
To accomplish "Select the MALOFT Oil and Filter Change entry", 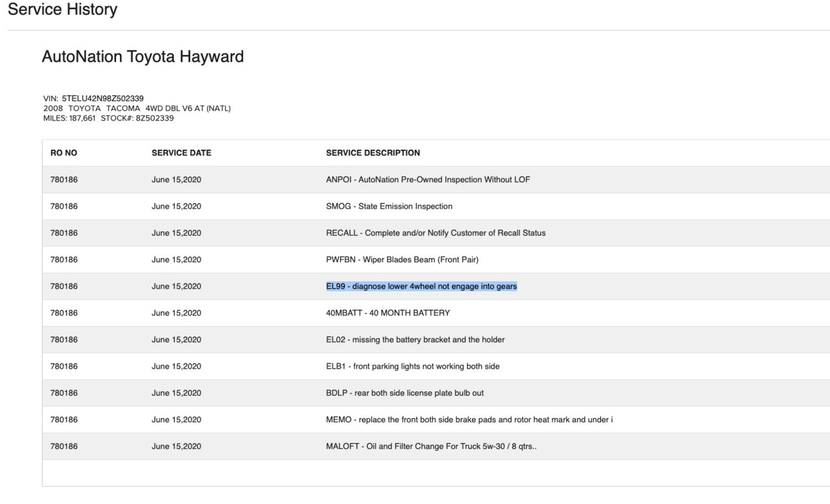I will click(431, 446).
